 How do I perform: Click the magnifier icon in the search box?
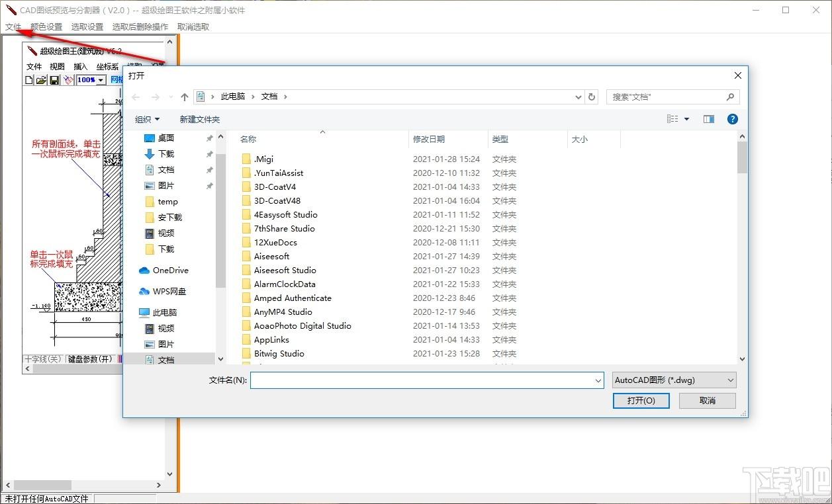coord(730,97)
